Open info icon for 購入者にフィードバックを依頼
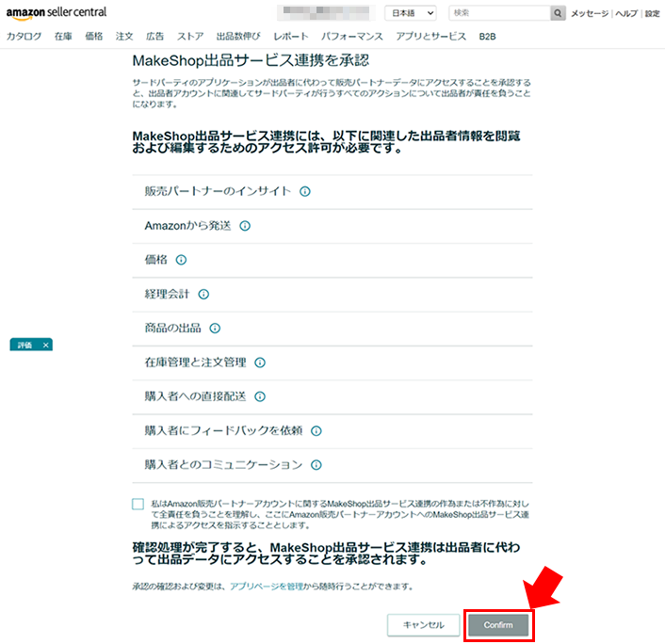The height and width of the screenshot is (644, 665). [316, 431]
